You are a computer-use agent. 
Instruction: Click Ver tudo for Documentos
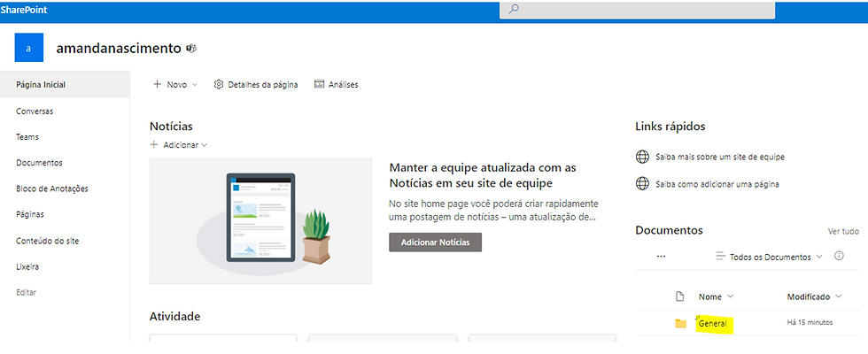click(843, 231)
